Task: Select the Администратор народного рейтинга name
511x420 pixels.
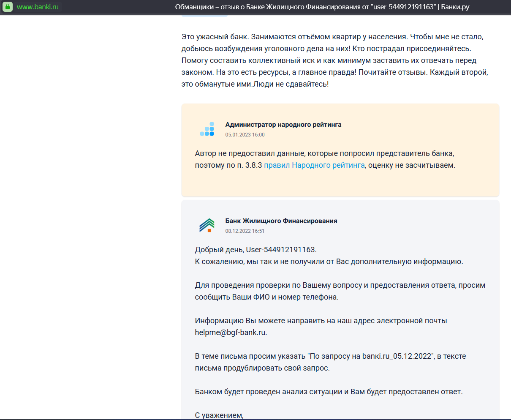Action: click(x=283, y=125)
